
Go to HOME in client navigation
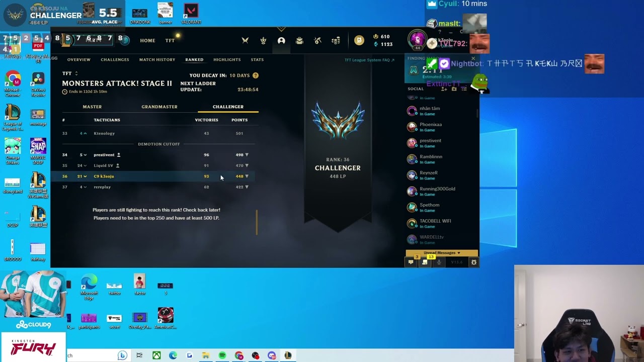click(x=147, y=41)
